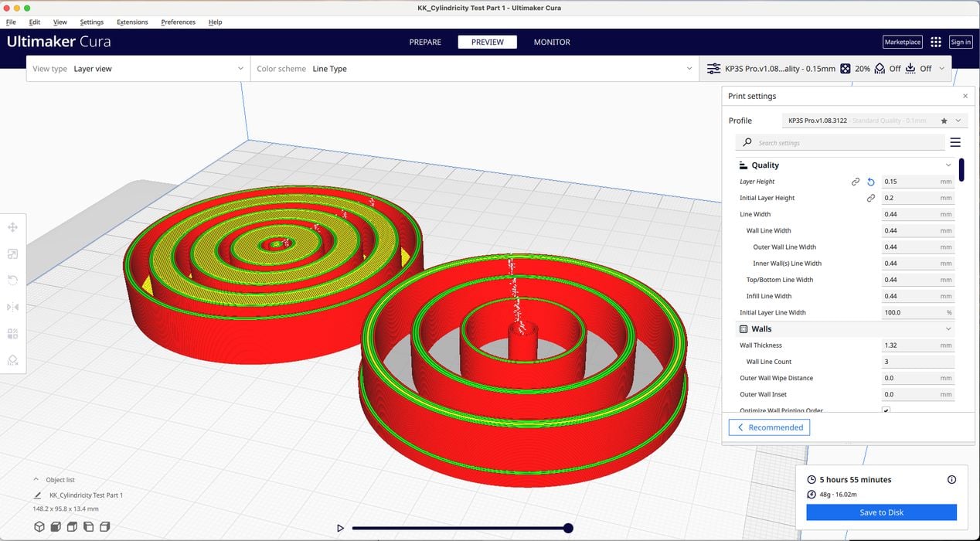
Task: Switch to Recommended print settings
Action: pos(769,427)
